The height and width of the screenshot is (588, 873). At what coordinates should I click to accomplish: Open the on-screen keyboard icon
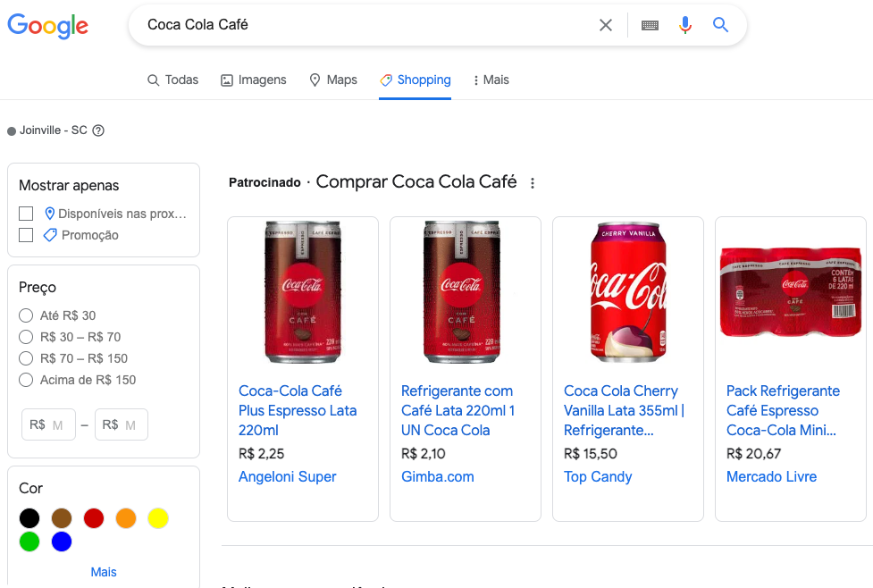click(x=650, y=25)
